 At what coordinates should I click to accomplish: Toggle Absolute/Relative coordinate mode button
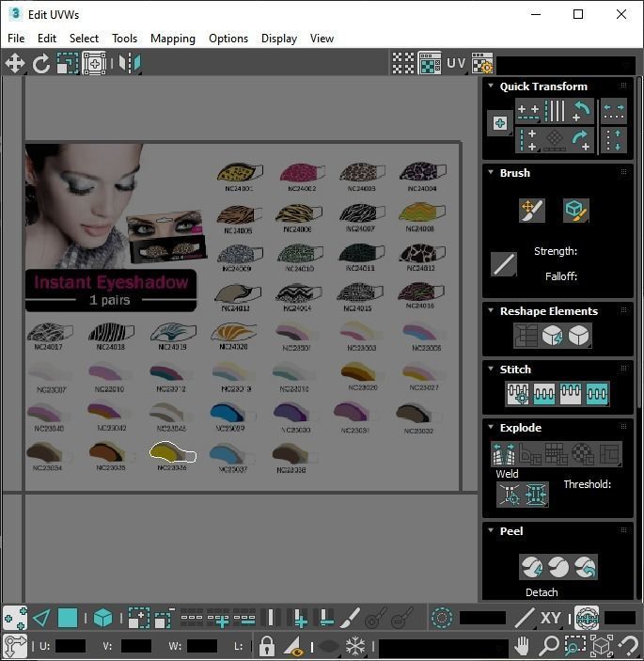(x=15, y=645)
